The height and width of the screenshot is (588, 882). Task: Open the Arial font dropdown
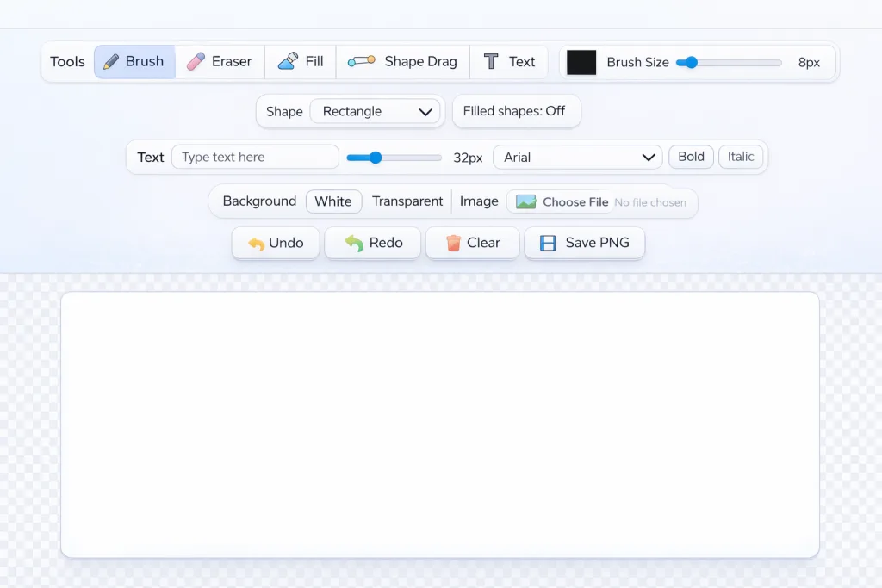pyautogui.click(x=578, y=157)
